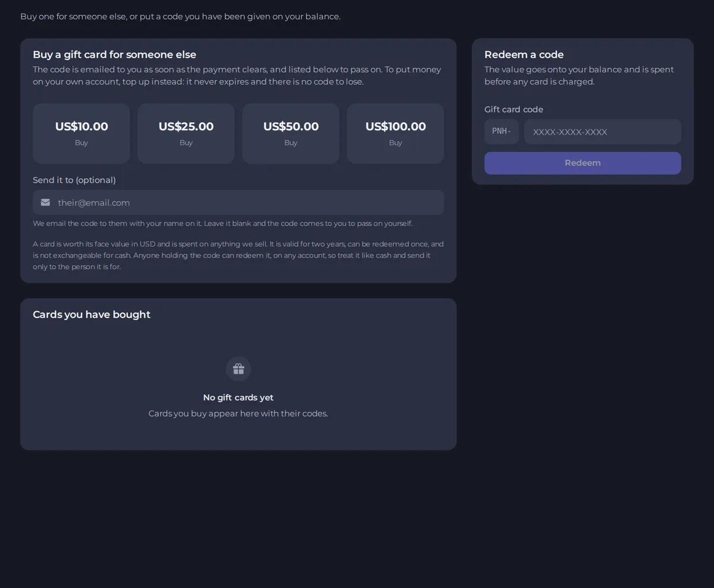The height and width of the screenshot is (588, 714).
Task: Click the 'A card is worth its face value' paragraph
Action: [x=238, y=255]
